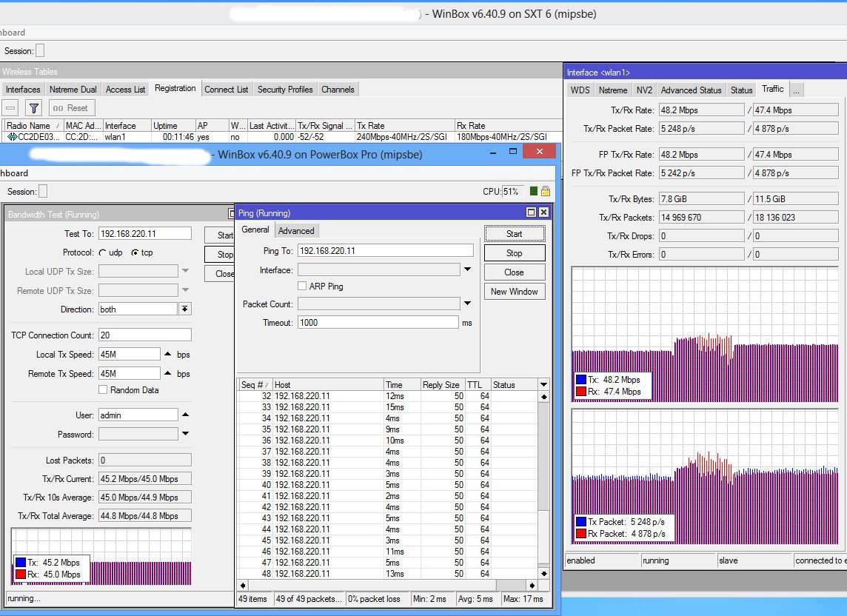The width and height of the screenshot is (847, 616).
Task: Click the blue Tx legend swatch in Bandwidth Test
Action: click(x=21, y=563)
